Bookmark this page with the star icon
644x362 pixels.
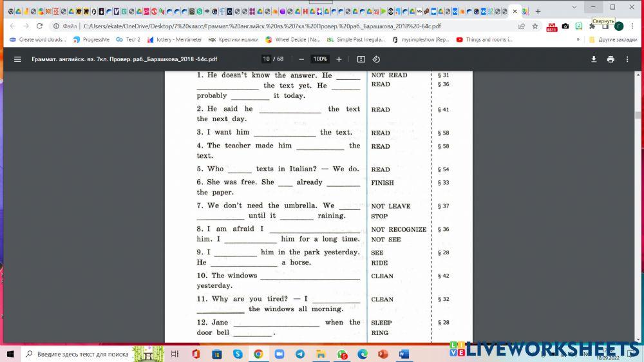[x=535, y=26]
